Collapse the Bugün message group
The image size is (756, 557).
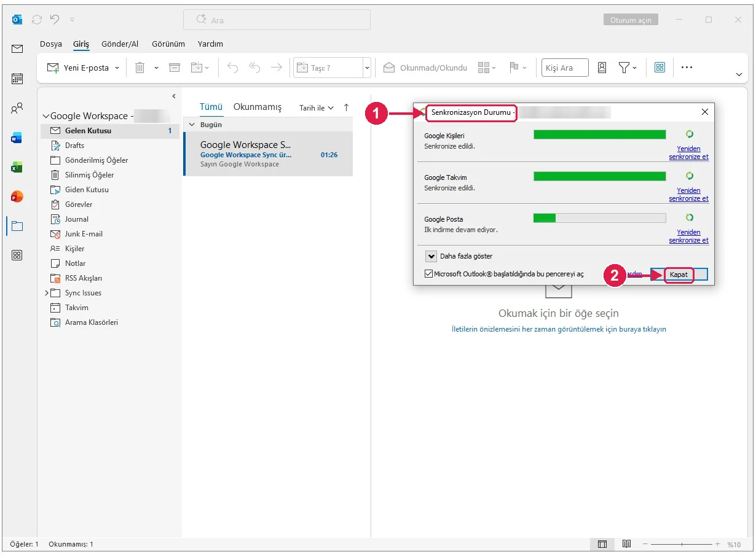coord(191,124)
